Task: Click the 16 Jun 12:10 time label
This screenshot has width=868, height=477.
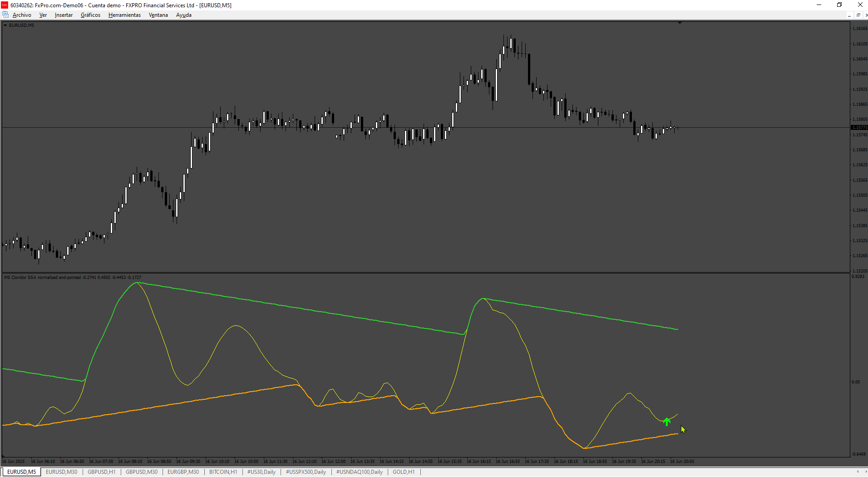Action: click(304, 462)
